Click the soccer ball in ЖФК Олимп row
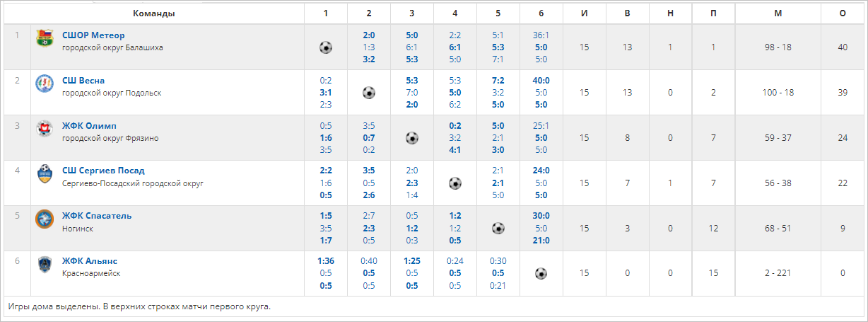868x322 pixels. coord(412,138)
